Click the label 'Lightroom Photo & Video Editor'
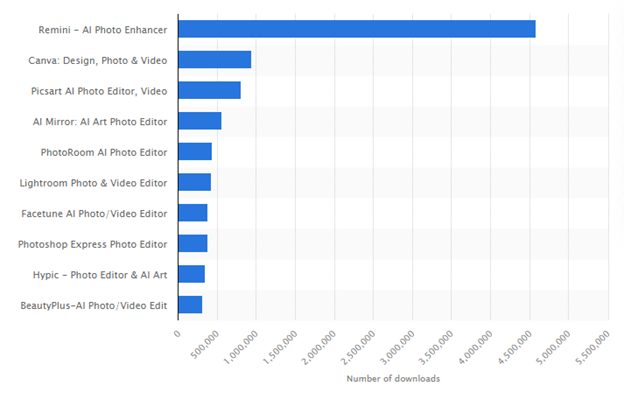This screenshot has height=393, width=624. 94,183
